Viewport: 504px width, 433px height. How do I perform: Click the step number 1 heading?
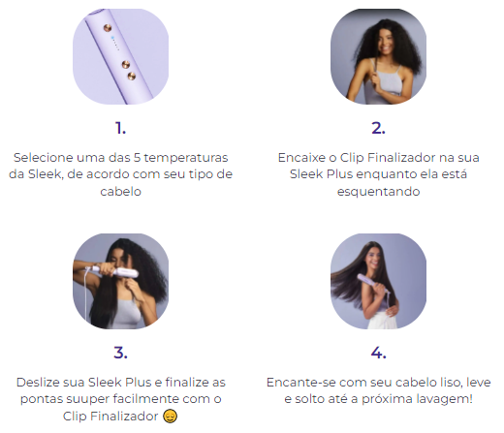pos(120,128)
